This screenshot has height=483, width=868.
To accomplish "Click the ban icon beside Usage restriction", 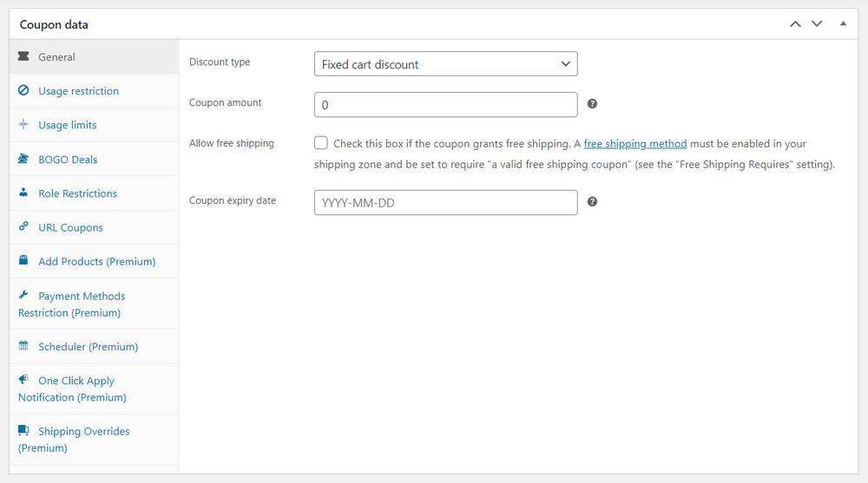I will click(23, 90).
